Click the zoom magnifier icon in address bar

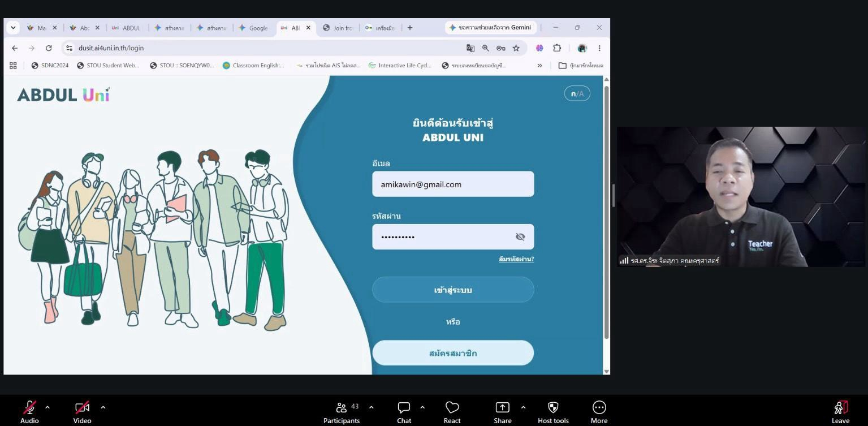coord(486,48)
